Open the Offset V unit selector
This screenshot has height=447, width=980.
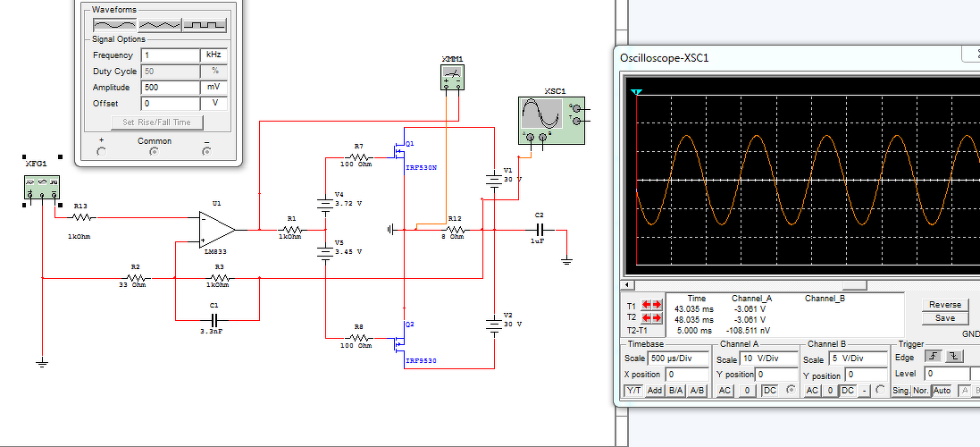pos(214,103)
